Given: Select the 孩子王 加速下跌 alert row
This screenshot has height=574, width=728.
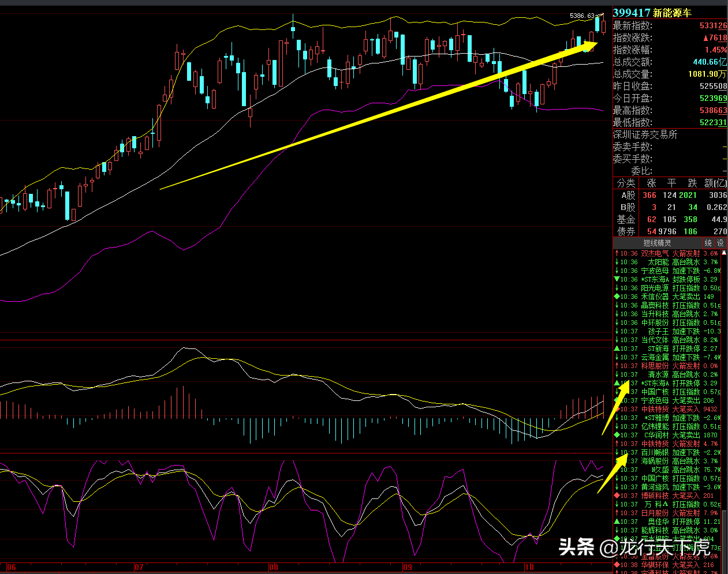Looking at the screenshot, I should click(x=667, y=331).
